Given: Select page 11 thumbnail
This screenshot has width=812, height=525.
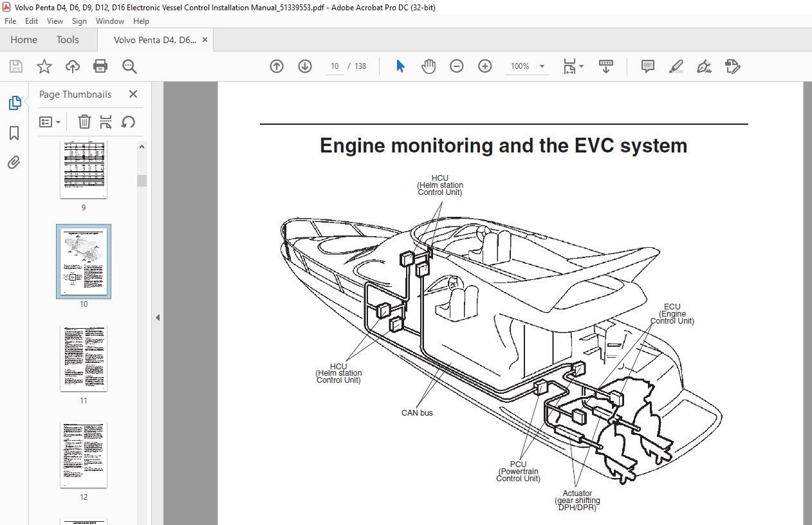Looking at the screenshot, I should coord(84,358).
